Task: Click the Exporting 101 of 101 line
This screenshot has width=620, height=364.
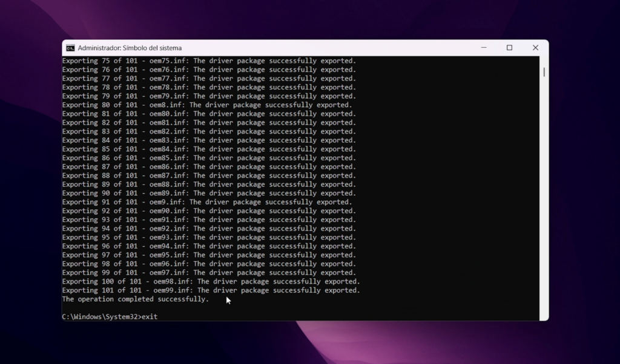Action: pyautogui.click(x=211, y=290)
